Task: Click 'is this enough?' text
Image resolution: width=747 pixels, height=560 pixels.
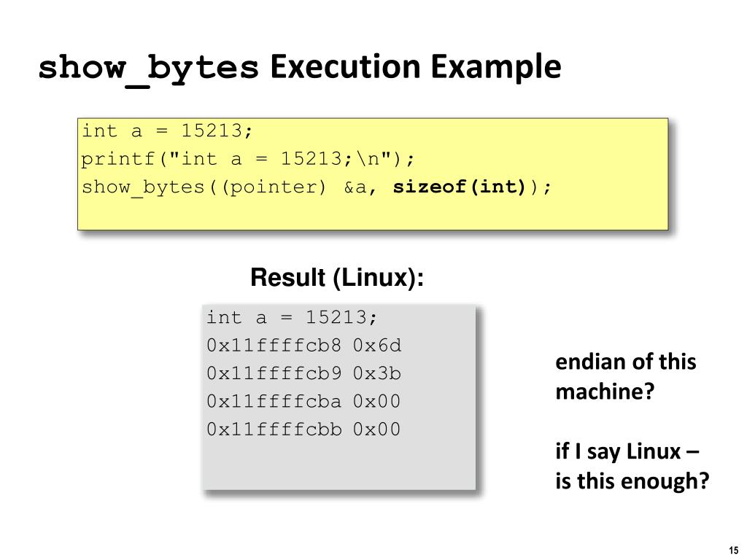Action: click(632, 481)
